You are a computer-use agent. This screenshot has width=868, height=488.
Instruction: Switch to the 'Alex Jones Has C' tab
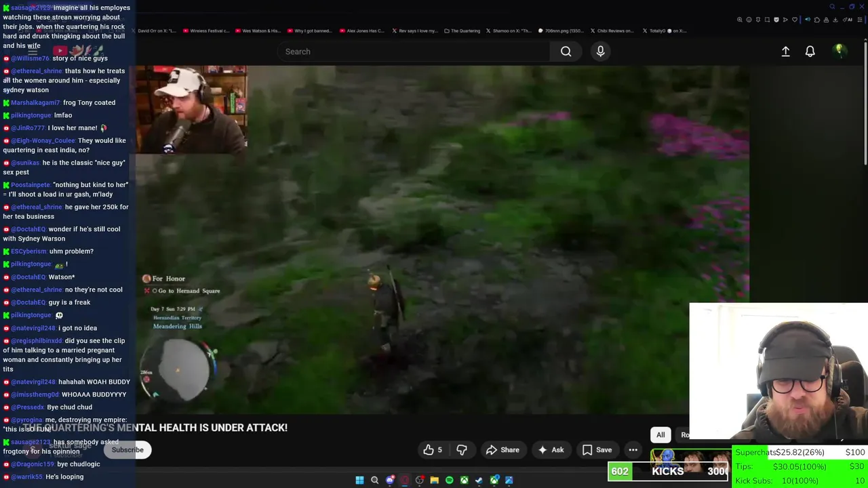363,30
